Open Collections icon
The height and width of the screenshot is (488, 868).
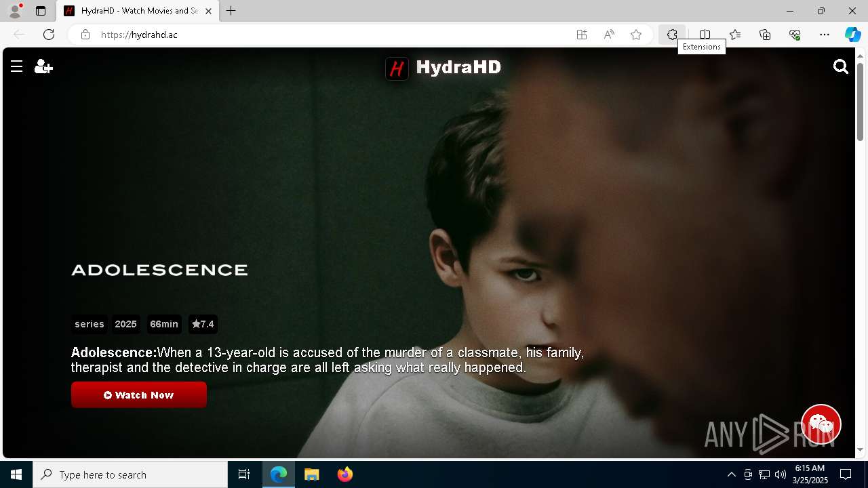tap(765, 35)
